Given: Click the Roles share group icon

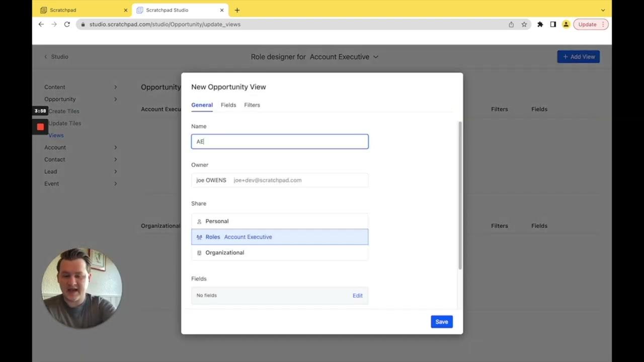Looking at the screenshot, I should (x=199, y=237).
